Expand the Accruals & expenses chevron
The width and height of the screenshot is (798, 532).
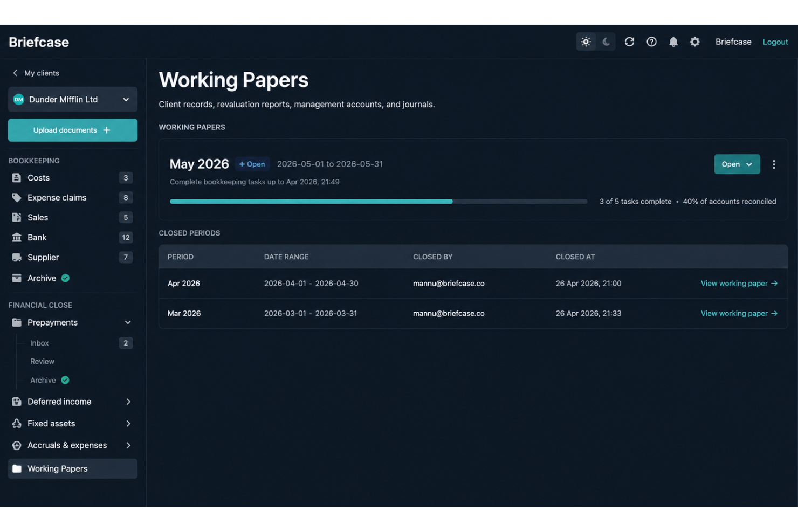pyautogui.click(x=128, y=446)
